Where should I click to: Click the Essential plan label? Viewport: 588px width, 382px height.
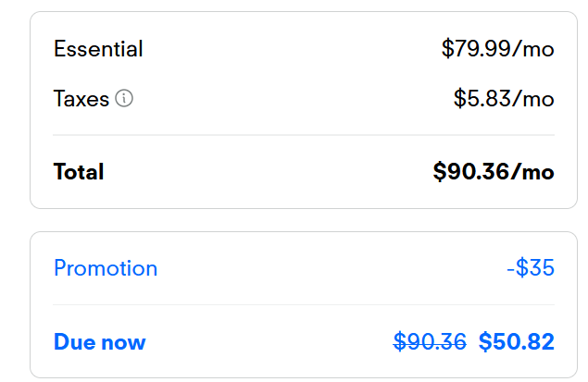click(x=98, y=49)
